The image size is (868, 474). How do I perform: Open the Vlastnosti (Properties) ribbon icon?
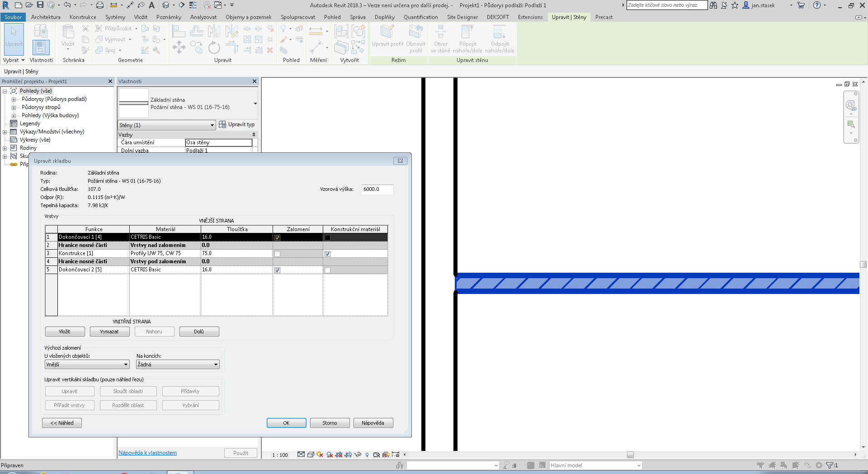[x=41, y=47]
